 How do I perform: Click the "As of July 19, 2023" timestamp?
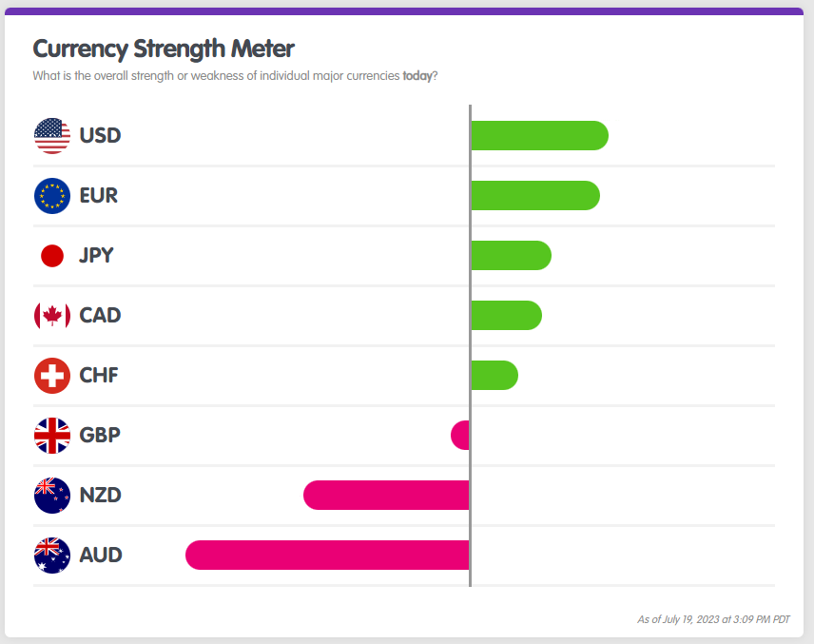pos(712,619)
